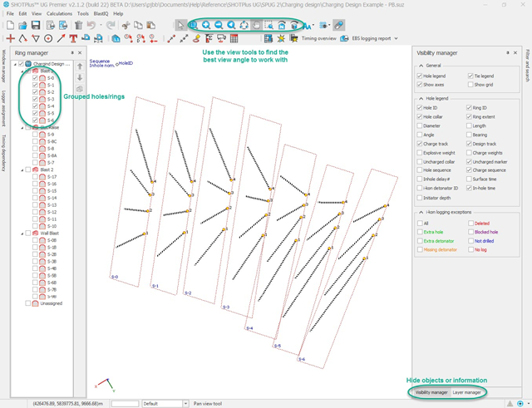The image size is (532, 408).
Task: Open the Tools menu
Action: 83,14
